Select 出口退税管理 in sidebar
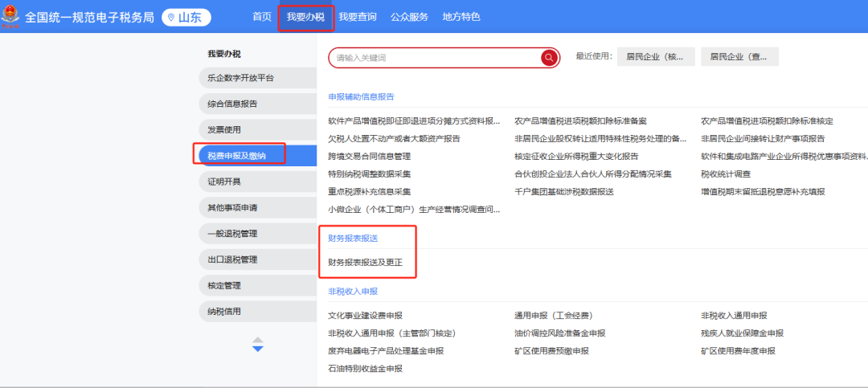Screen dimensions: 868x388 point(257,259)
